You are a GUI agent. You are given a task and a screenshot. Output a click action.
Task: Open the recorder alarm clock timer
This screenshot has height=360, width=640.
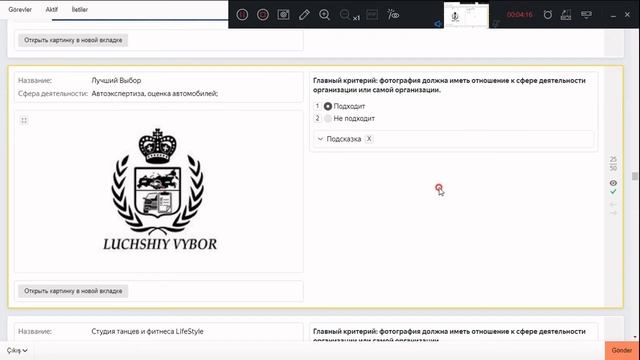point(548,15)
